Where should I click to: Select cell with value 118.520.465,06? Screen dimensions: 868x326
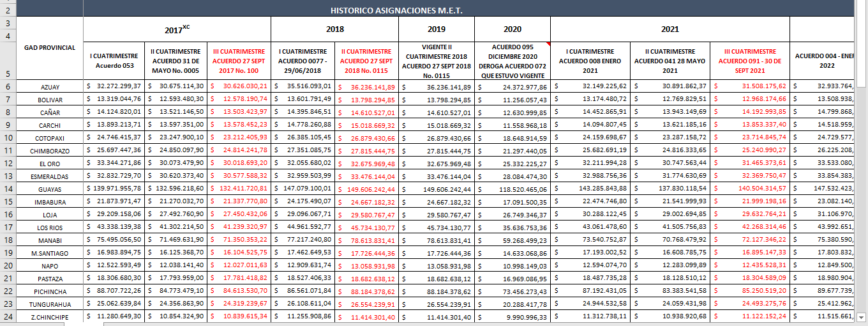click(x=513, y=189)
